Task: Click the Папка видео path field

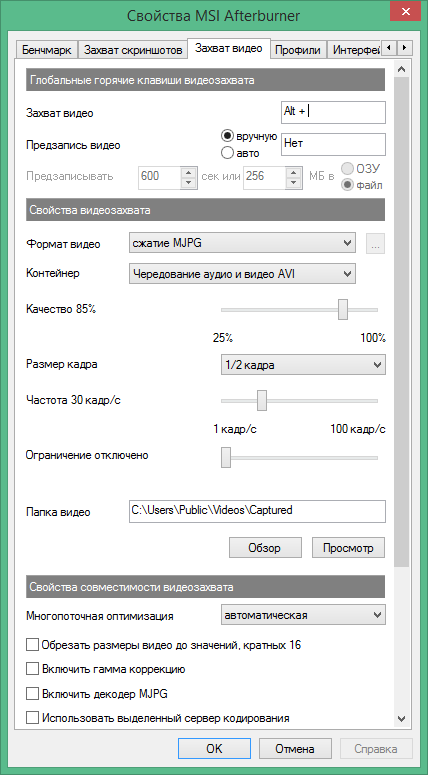Action: point(257,511)
